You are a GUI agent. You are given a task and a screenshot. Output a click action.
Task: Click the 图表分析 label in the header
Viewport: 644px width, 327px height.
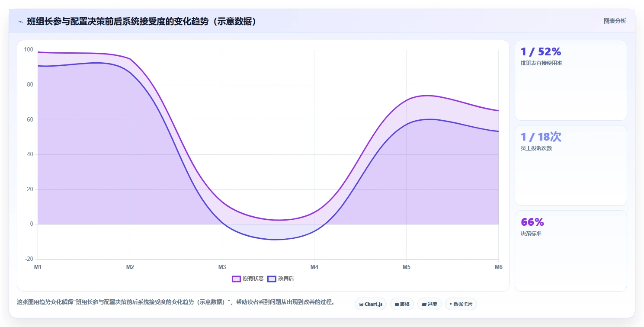[x=615, y=21]
